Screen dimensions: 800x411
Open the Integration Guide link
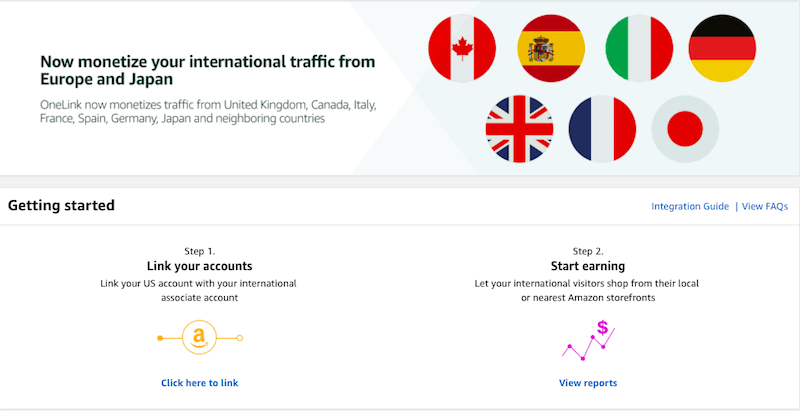(x=690, y=206)
